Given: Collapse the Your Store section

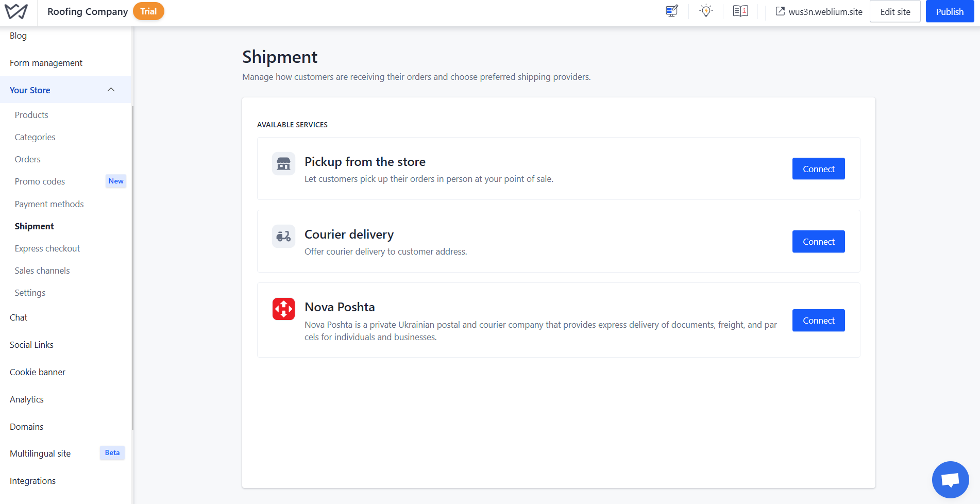Looking at the screenshot, I should [x=111, y=90].
